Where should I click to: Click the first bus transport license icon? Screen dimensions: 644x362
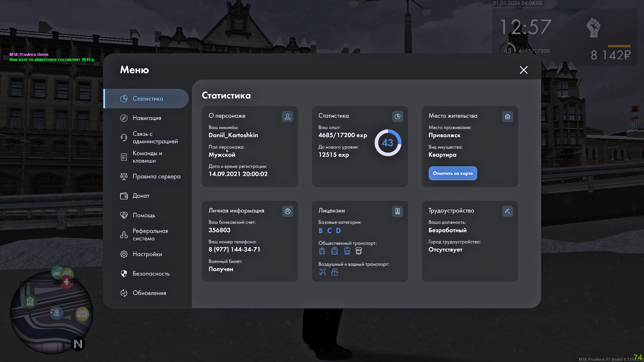click(322, 251)
